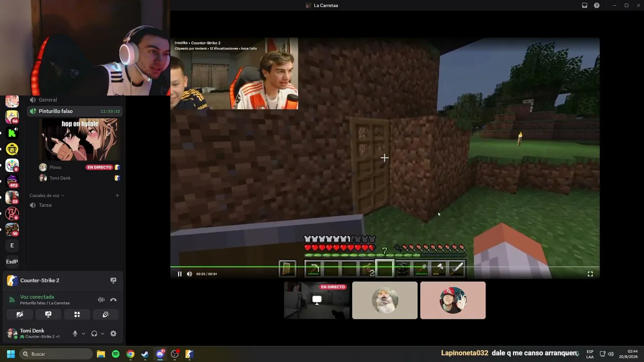The height and width of the screenshot is (362, 644).
Task: Open Discord user settings gear
Action: coord(113,333)
